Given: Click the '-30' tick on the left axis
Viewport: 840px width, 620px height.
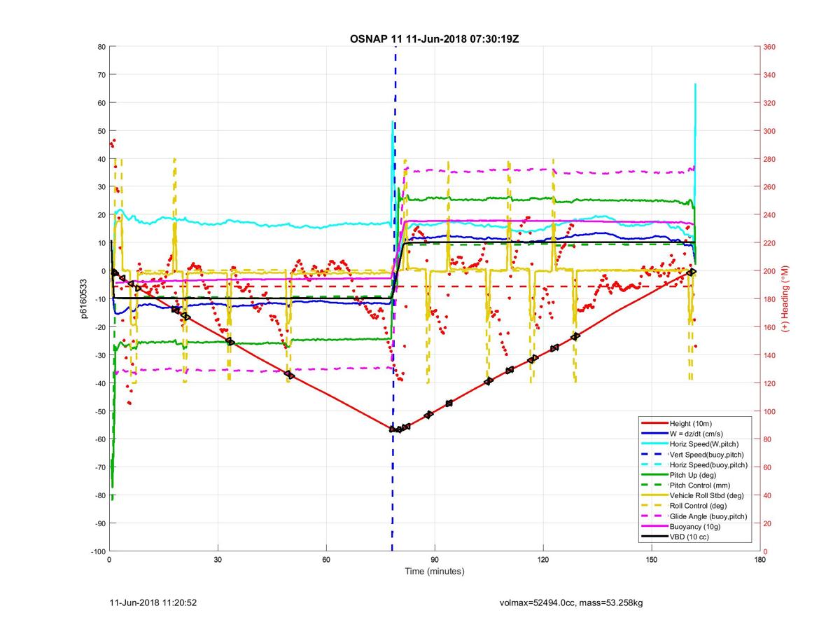Looking at the screenshot, I should (99, 355).
